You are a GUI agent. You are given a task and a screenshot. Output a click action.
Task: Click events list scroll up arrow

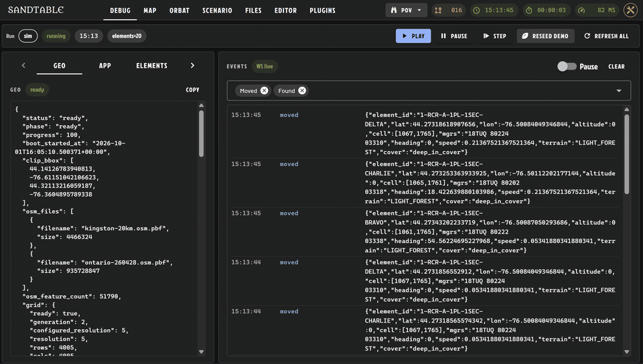[627, 109]
